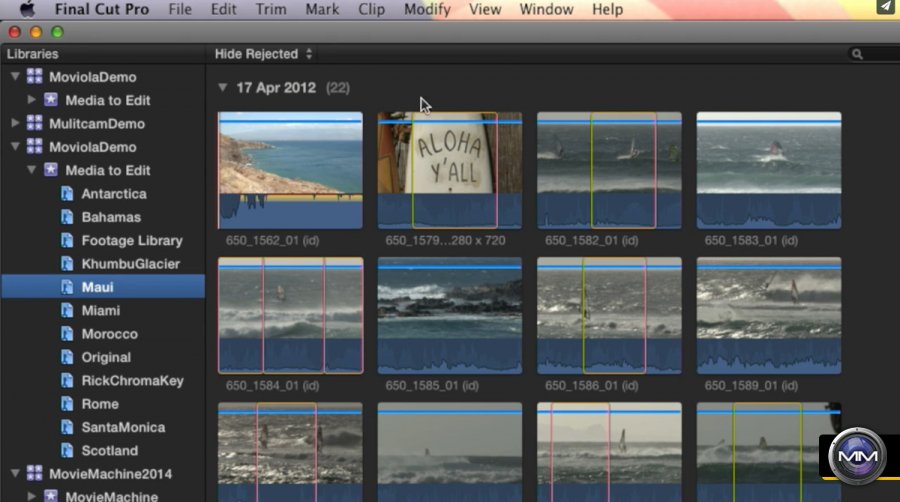The height and width of the screenshot is (502, 900).
Task: Click the MovieMachine2014 library icon
Action: pyautogui.click(x=34, y=473)
